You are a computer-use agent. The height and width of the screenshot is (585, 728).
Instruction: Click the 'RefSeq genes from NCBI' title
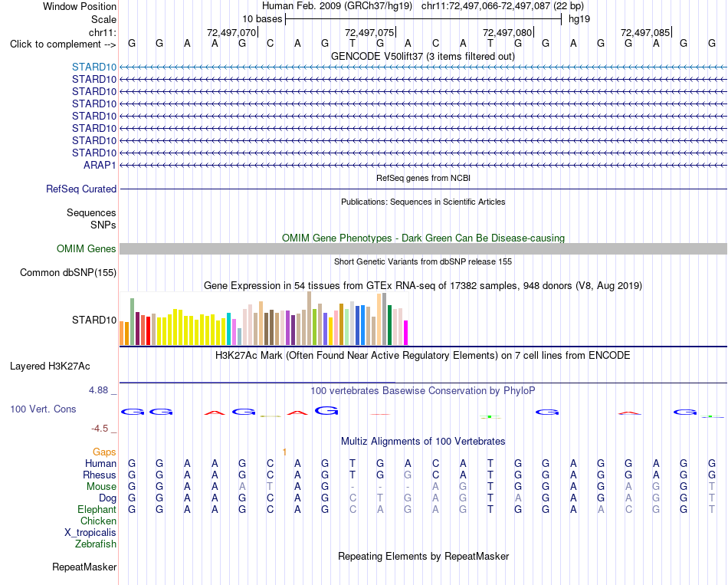(424, 178)
